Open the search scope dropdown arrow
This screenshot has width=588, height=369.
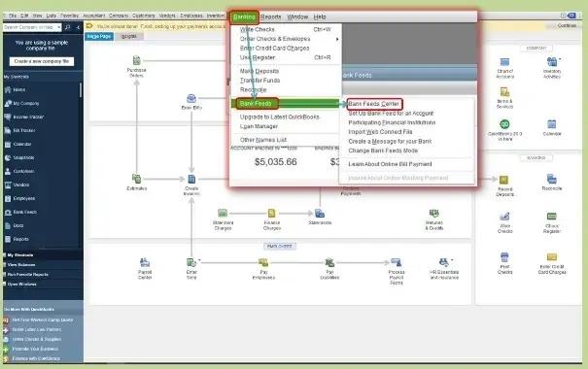59,27
